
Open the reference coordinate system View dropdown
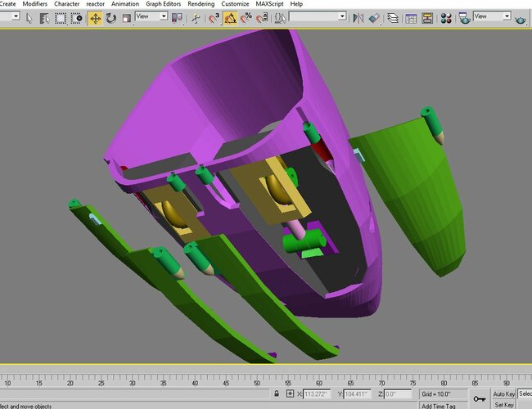[x=151, y=16]
